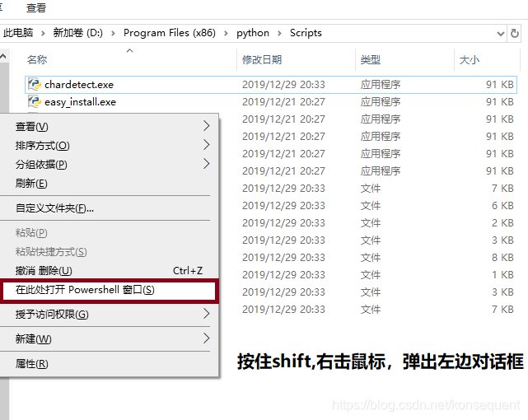Viewport: 528px width, 420px height.
Task: Expand the 排序方式(O) submenu arrow
Action: coord(207,145)
